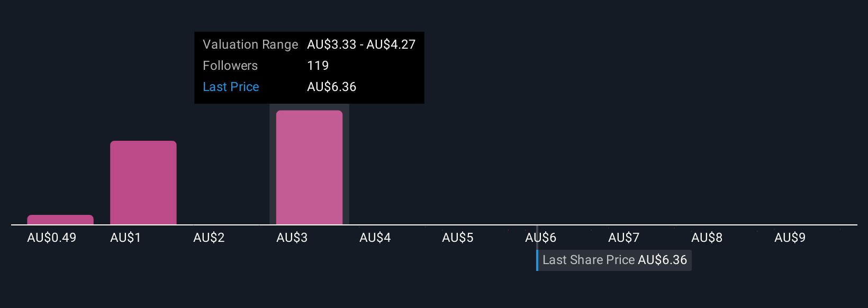Click the Followers label in the tooltip
The width and height of the screenshot is (868, 308).
pyautogui.click(x=230, y=66)
